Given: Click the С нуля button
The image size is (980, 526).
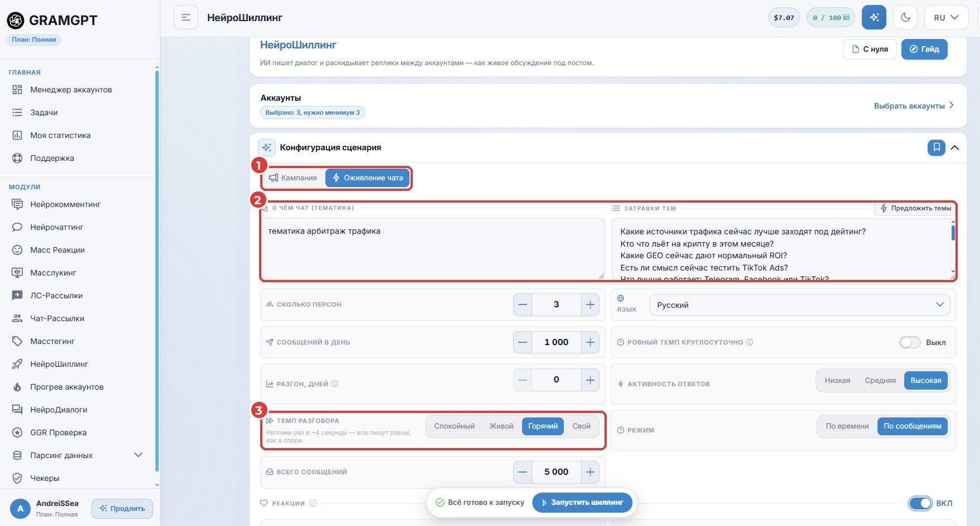Looking at the screenshot, I should (870, 49).
